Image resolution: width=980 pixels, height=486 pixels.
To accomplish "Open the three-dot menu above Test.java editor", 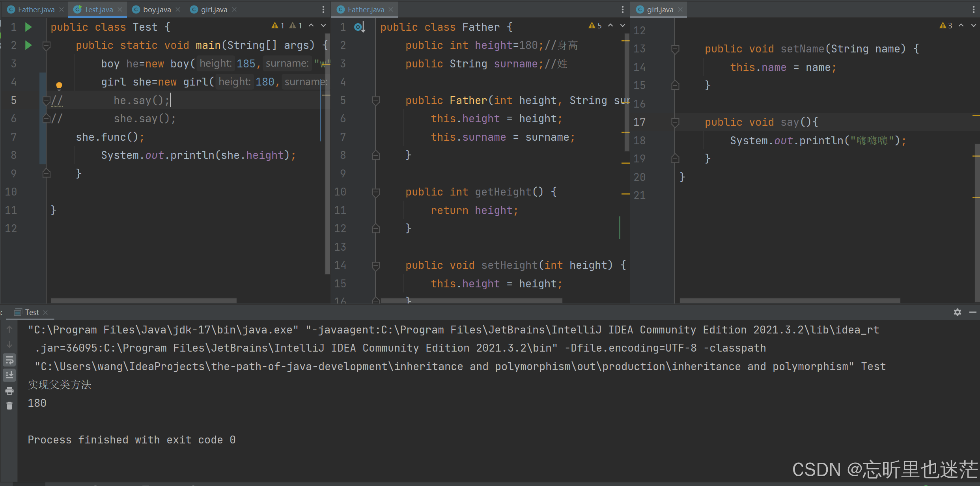I will point(323,9).
